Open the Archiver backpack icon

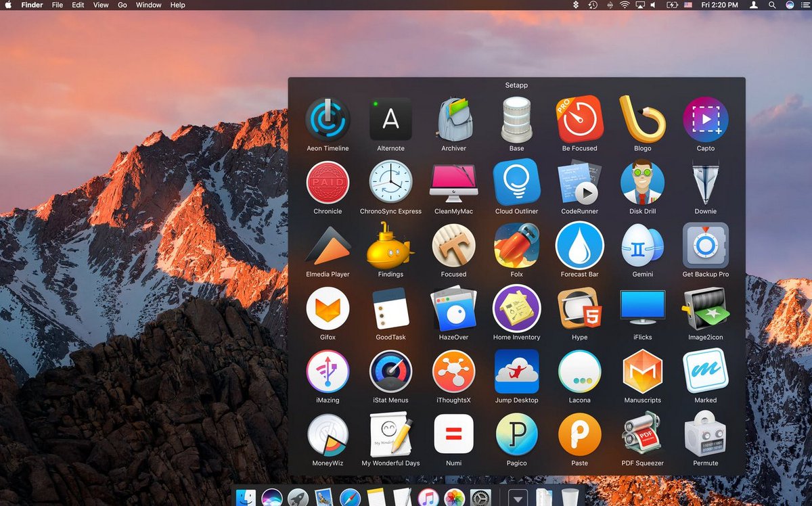tap(453, 118)
